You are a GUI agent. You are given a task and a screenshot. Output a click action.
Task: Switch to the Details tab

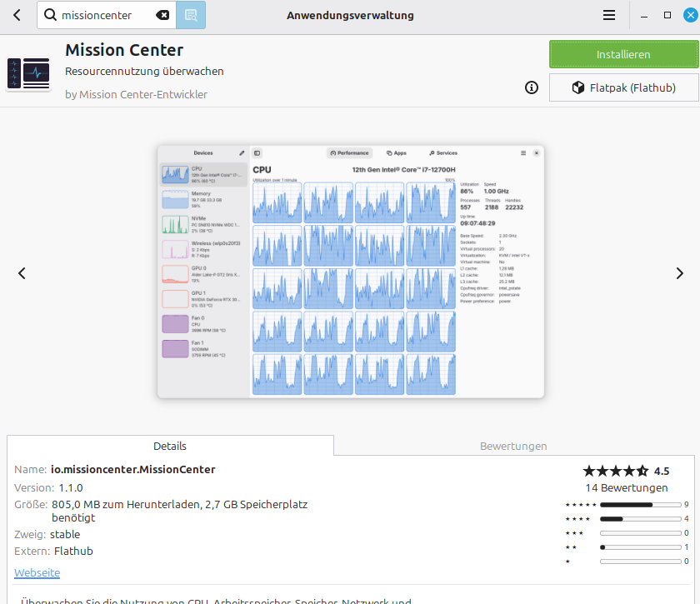tap(170, 446)
